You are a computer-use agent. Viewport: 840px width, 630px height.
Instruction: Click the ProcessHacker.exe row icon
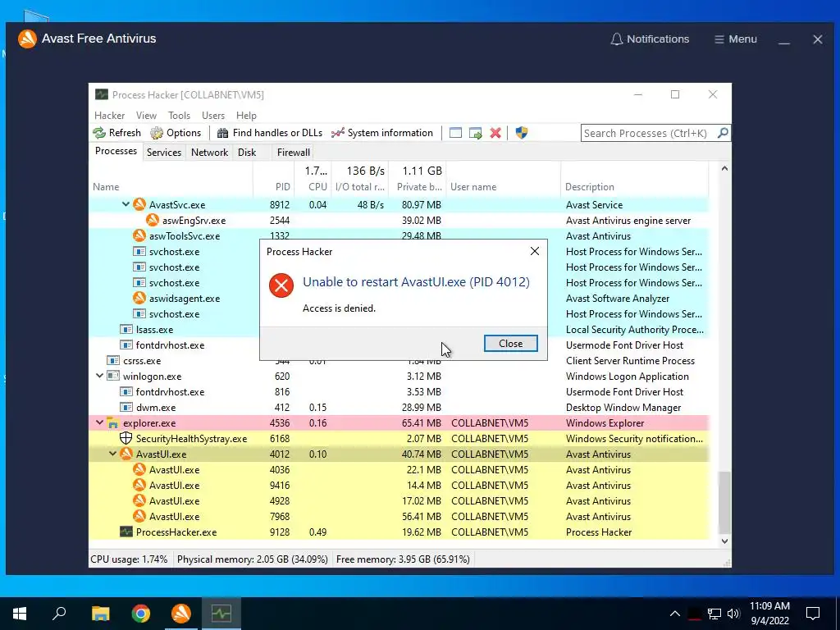point(126,532)
